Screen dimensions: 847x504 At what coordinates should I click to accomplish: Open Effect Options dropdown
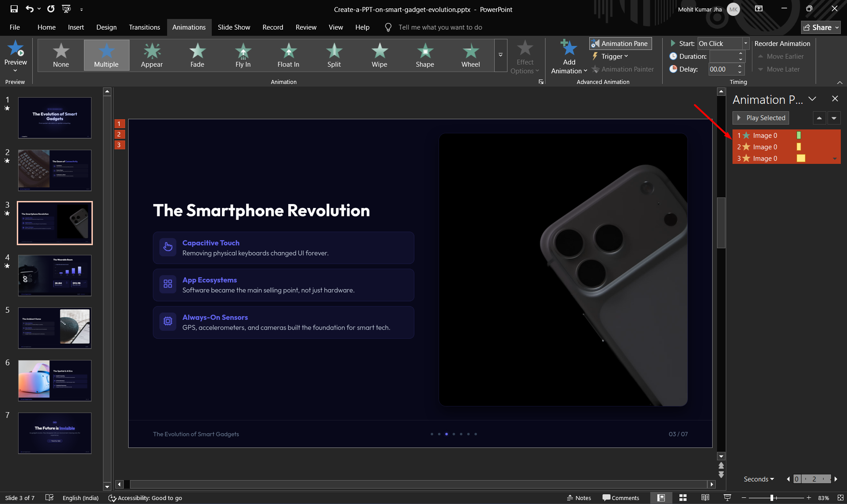point(525,57)
